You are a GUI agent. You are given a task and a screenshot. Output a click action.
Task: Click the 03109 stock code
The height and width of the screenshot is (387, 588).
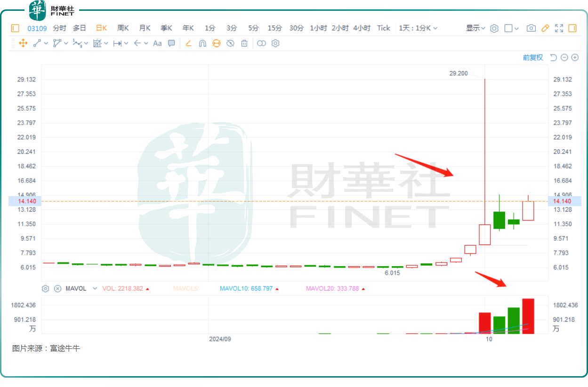tap(37, 28)
